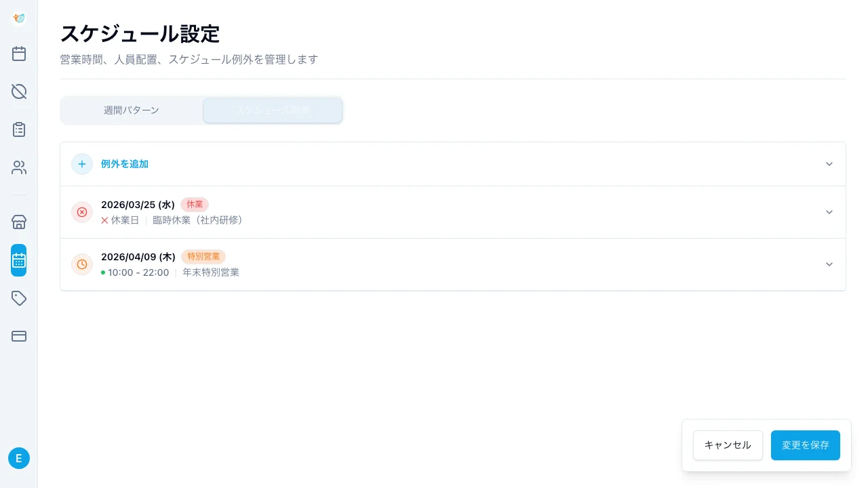Expand the 2026/03/25 休業 entry chevron
This screenshot has width=868, height=488.
click(x=829, y=212)
